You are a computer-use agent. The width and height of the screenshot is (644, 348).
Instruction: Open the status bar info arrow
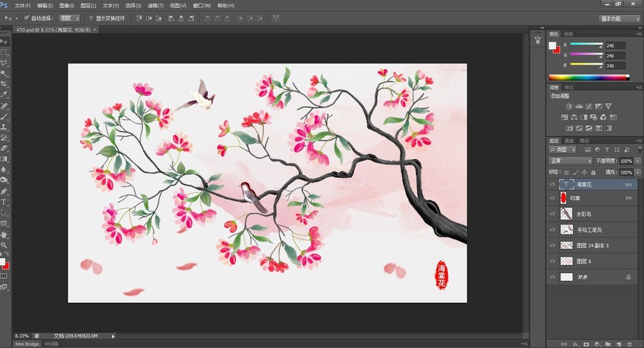pos(113,336)
